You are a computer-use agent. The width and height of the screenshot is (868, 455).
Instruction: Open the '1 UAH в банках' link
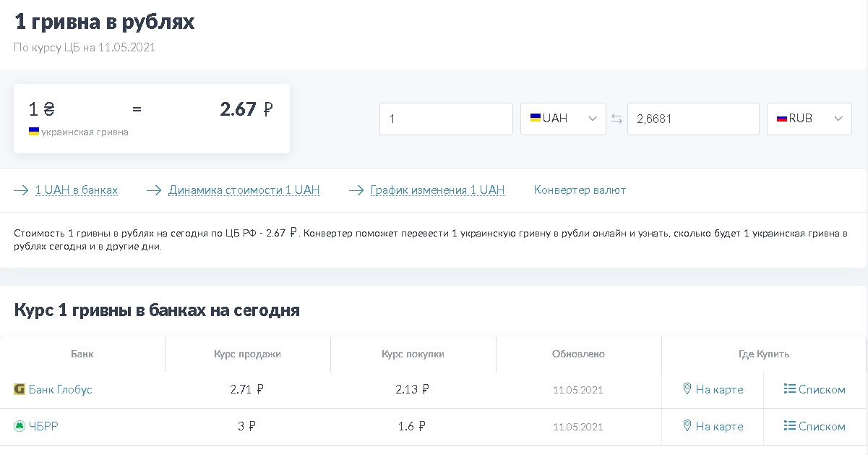coord(77,190)
